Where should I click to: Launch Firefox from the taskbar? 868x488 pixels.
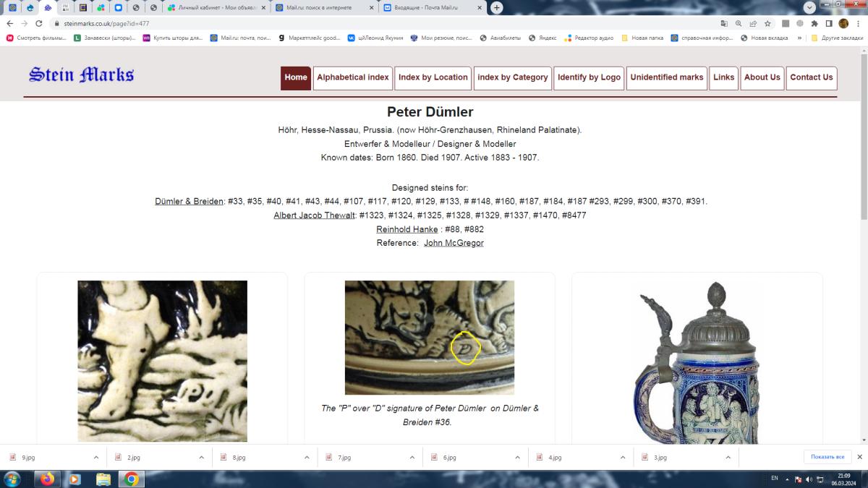tap(47, 479)
